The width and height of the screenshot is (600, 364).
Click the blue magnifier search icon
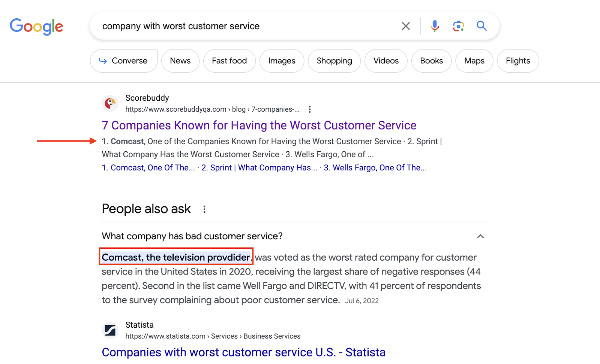[x=481, y=26]
